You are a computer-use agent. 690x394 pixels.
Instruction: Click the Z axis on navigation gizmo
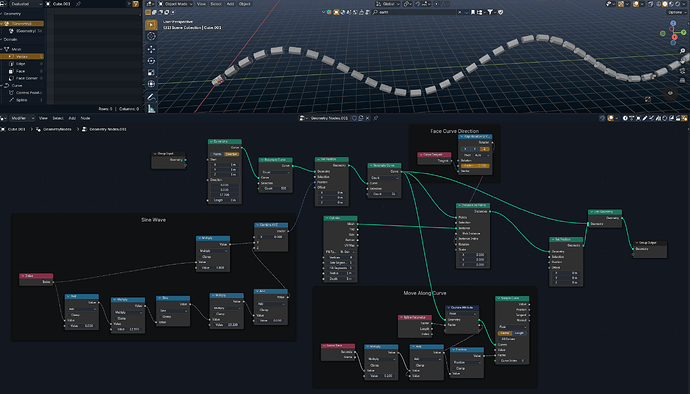tap(673, 23)
